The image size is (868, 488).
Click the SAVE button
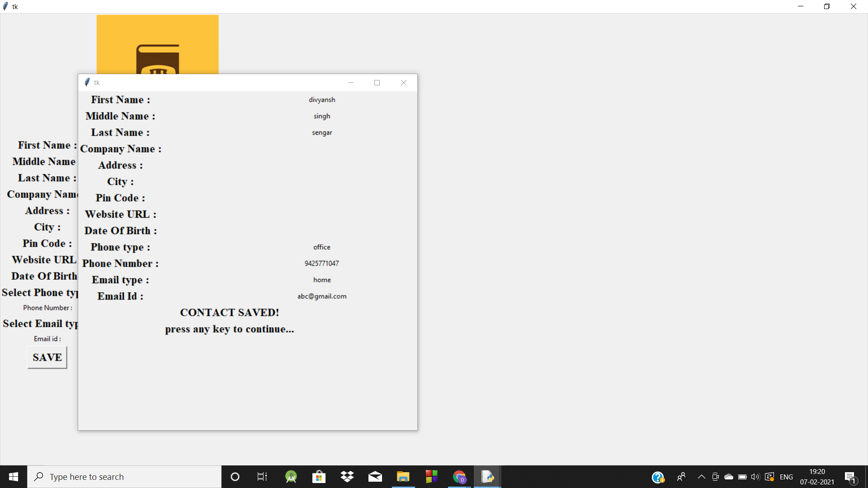click(47, 357)
